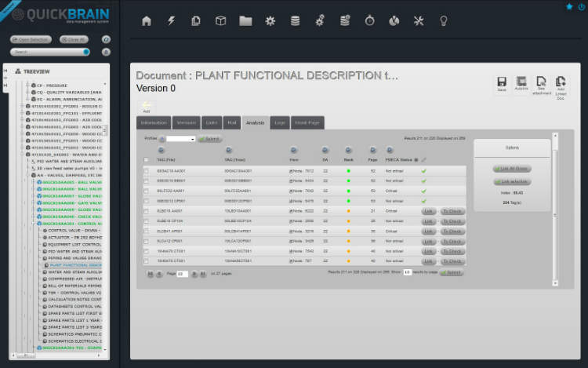588x368 pixels.
Task: Open the database stack toolbar icon
Action: (x=295, y=20)
